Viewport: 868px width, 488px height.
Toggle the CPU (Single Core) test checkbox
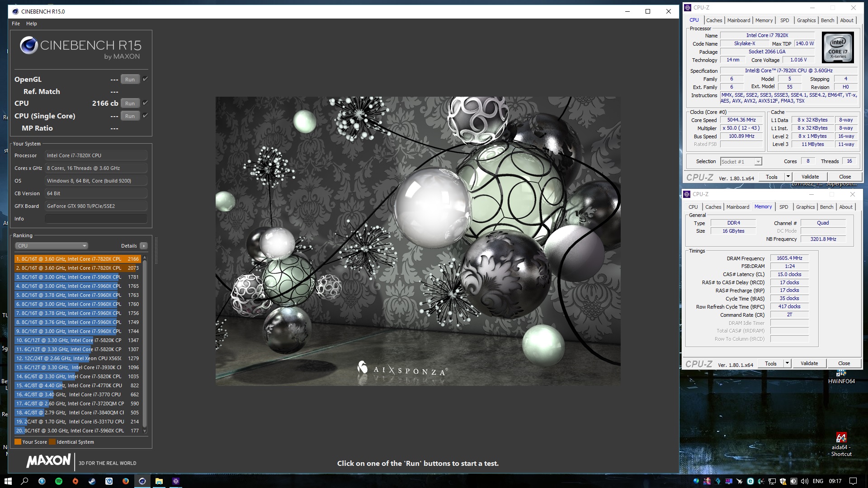click(x=146, y=116)
